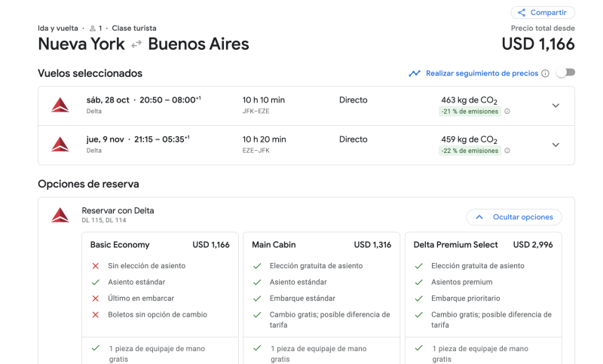Click the USD 1,316 Main Cabin price

(372, 245)
